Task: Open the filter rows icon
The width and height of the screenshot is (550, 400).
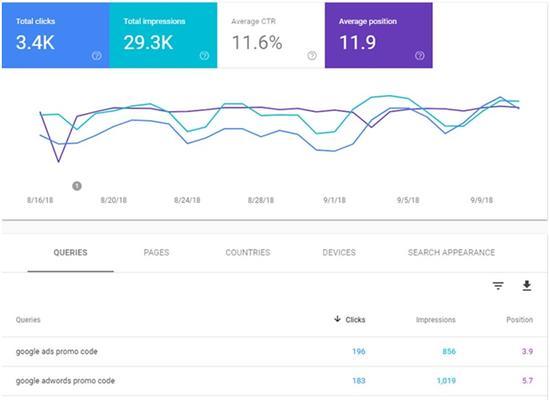Action: (498, 286)
